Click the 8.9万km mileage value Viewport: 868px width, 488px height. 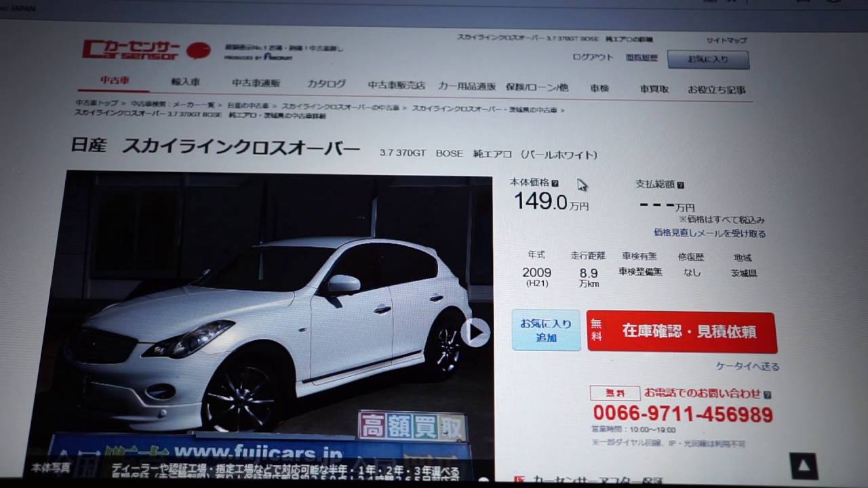pos(588,277)
